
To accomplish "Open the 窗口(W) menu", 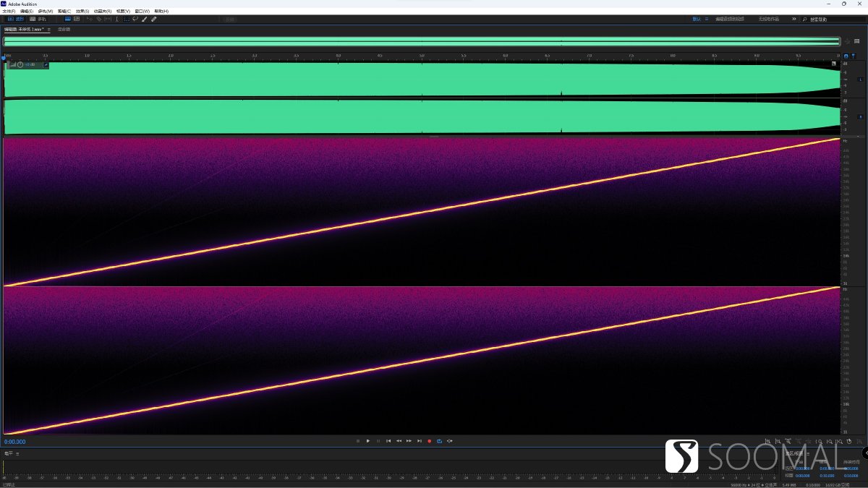I will coord(142,11).
